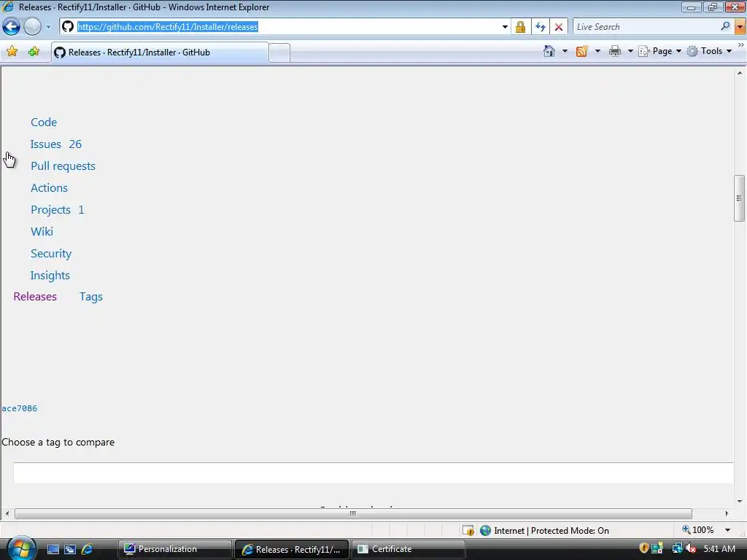Open the Code repository link
Image resolution: width=747 pixels, height=560 pixels.
[x=44, y=122]
